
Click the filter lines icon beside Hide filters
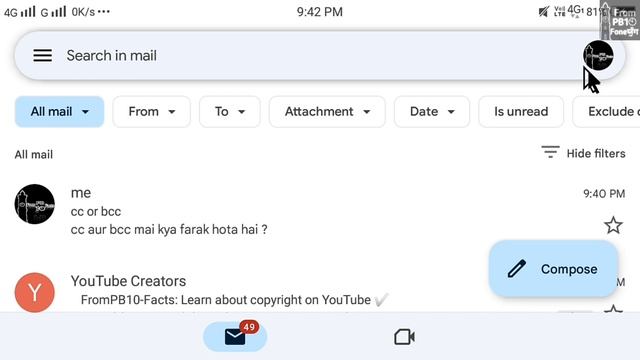tap(550, 152)
